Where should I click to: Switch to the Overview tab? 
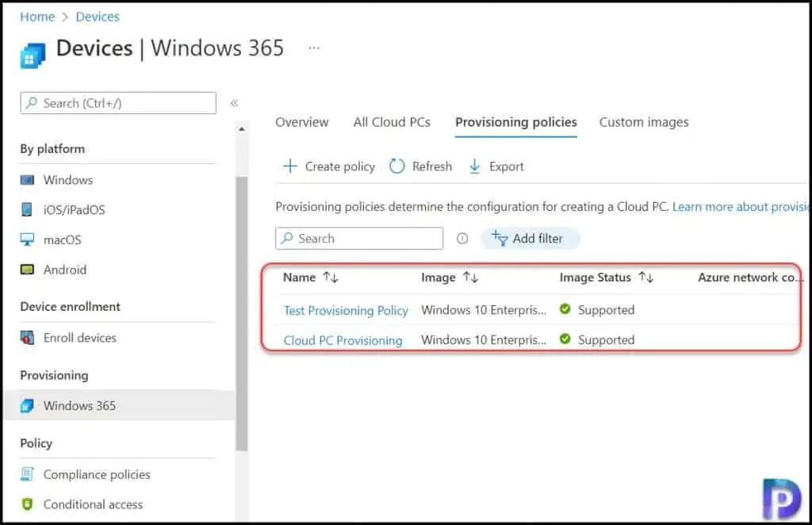pyautogui.click(x=302, y=122)
